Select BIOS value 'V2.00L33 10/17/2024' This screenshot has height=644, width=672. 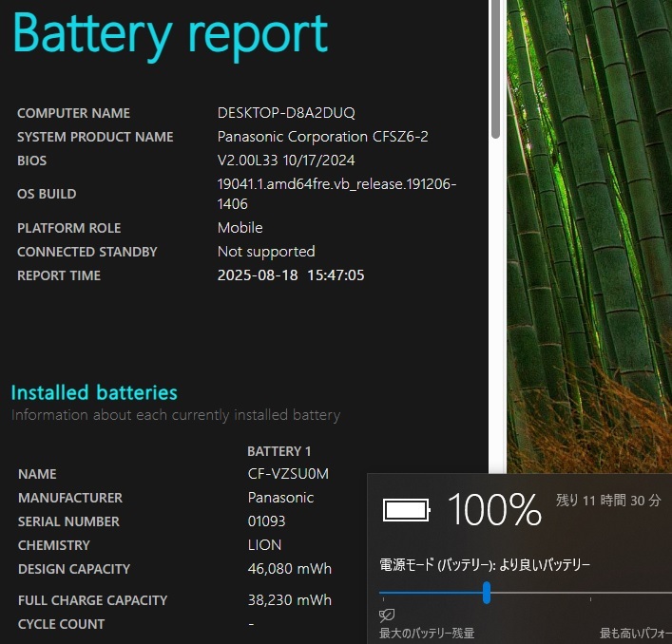click(x=286, y=161)
